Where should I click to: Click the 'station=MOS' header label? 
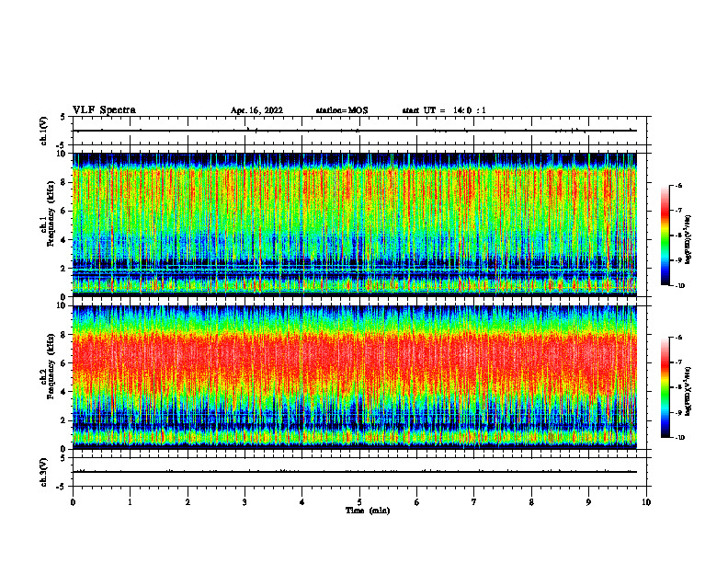342,110
